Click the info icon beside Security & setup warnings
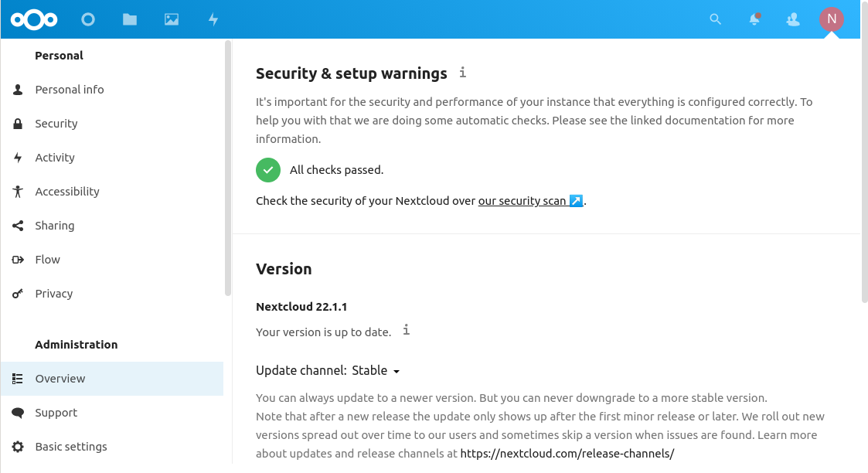This screenshot has width=868, height=473. click(x=463, y=73)
